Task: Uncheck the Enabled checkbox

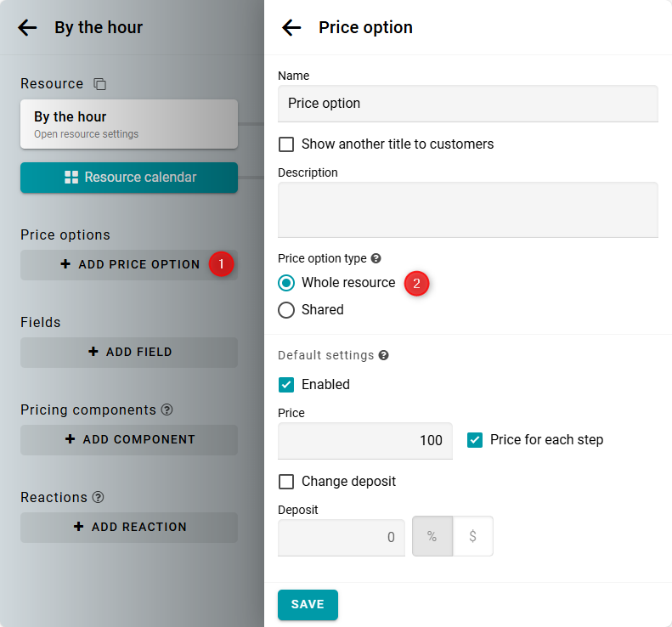Action: tap(286, 384)
